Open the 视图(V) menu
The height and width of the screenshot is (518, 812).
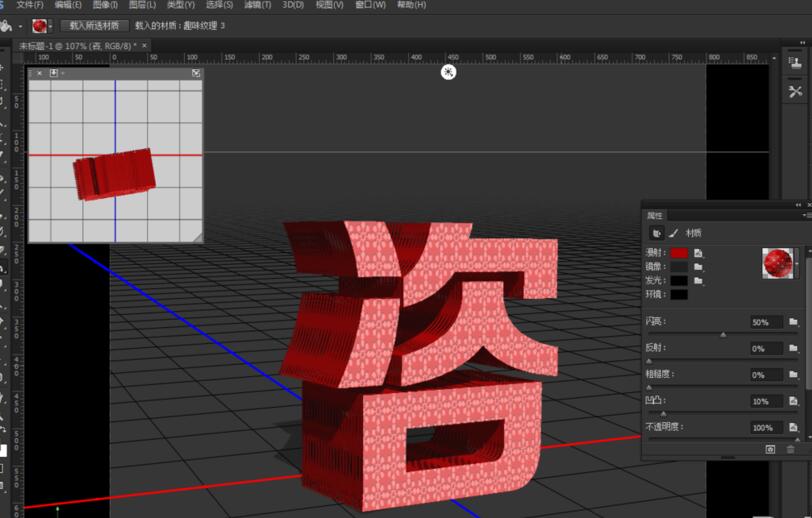click(329, 5)
